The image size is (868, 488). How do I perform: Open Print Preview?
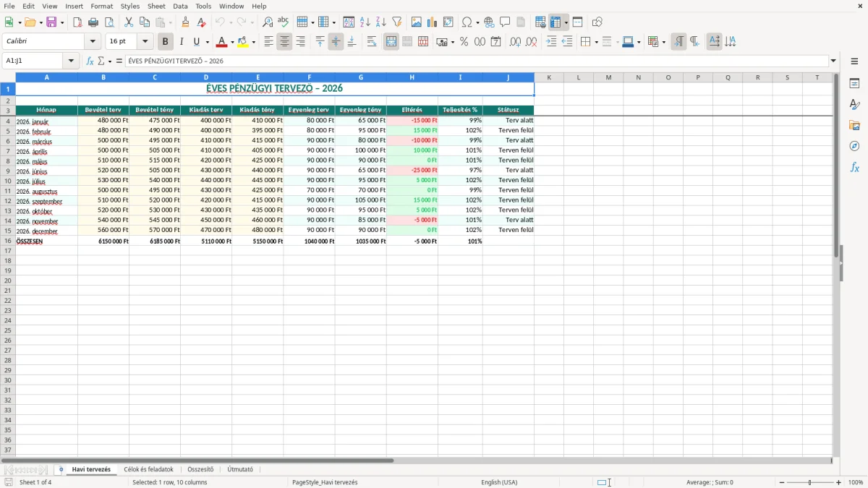[109, 22]
